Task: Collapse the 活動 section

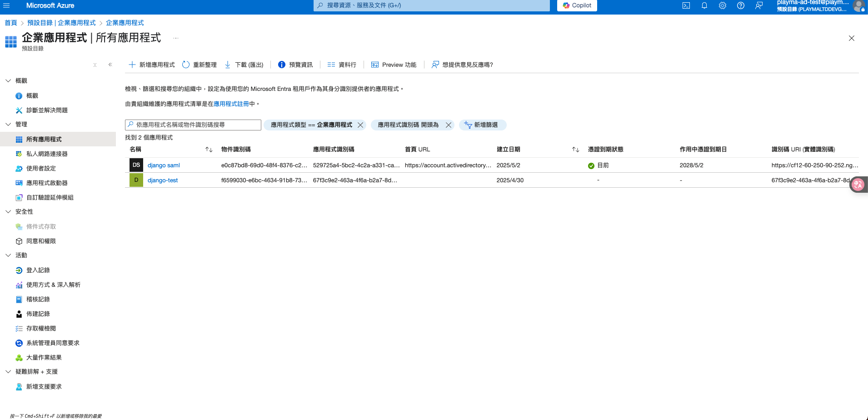Action: click(x=8, y=255)
